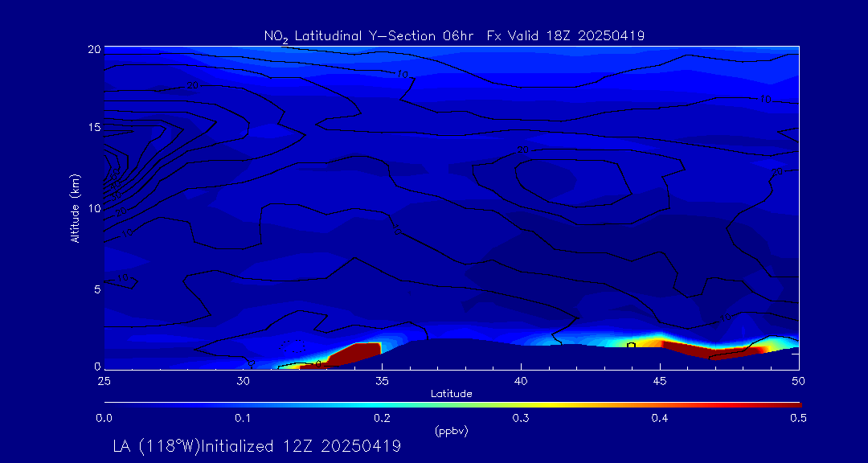Screen dimensions: 868x463
Task: Click the "Altitude (km)" vertical axis label
Action: tap(74, 207)
